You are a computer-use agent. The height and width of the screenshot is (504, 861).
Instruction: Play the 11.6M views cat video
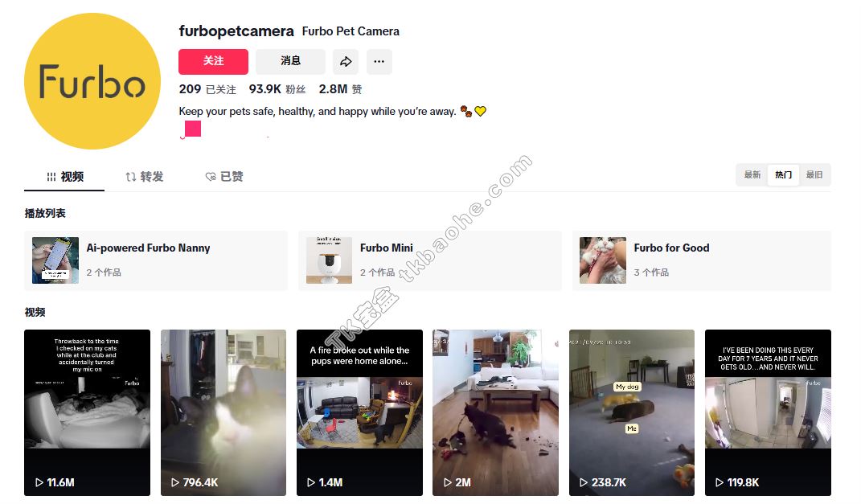(88, 413)
